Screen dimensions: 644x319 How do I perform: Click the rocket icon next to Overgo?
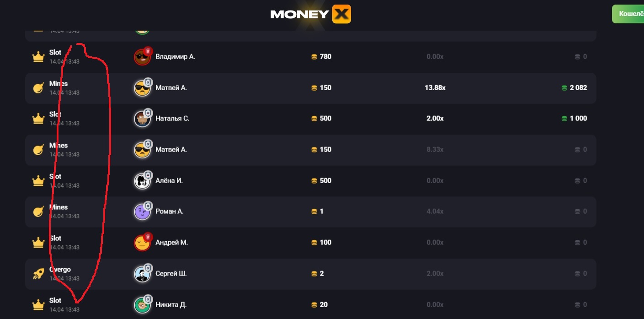(38, 274)
